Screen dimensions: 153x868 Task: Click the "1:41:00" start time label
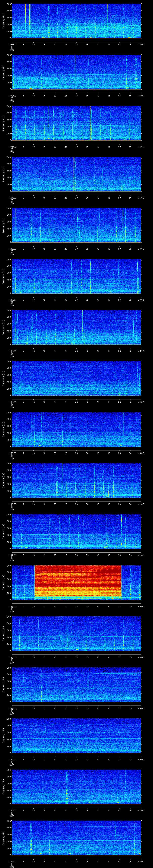click(12, 555)
